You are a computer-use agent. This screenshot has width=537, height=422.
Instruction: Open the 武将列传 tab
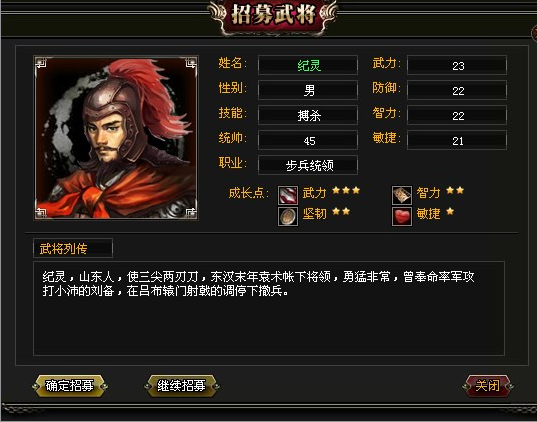coord(73,248)
